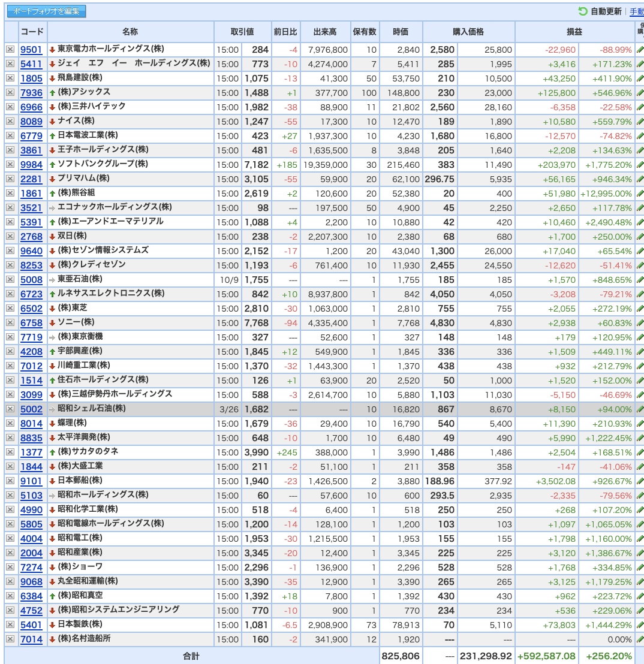Open stock code 9501 link

coord(31,50)
